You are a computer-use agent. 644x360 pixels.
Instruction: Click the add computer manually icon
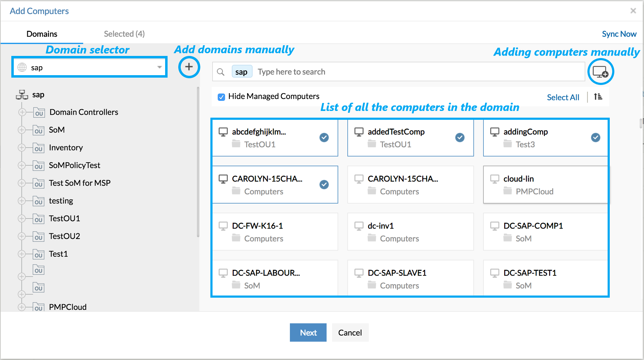point(600,72)
